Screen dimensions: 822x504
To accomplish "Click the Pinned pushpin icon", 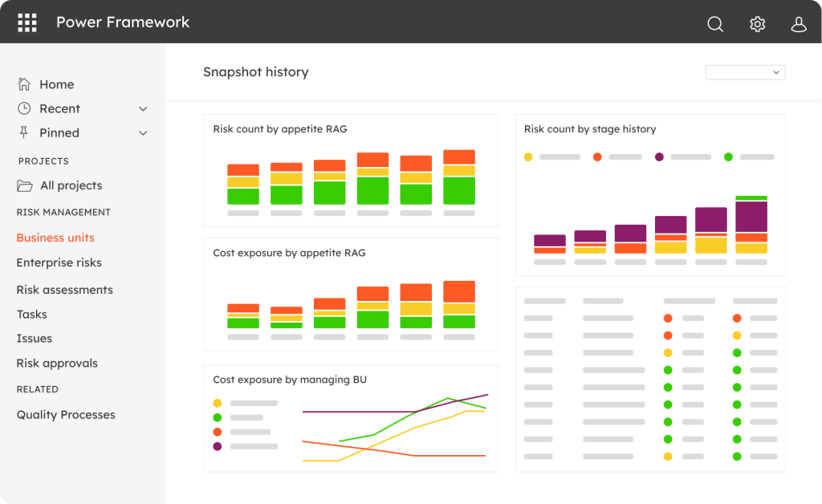I will (24, 132).
